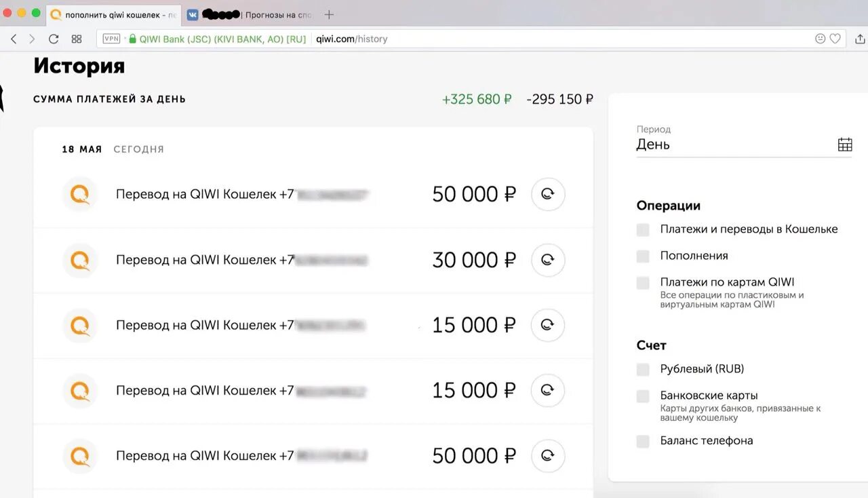Click the qiwi.com/history address field

click(352, 39)
